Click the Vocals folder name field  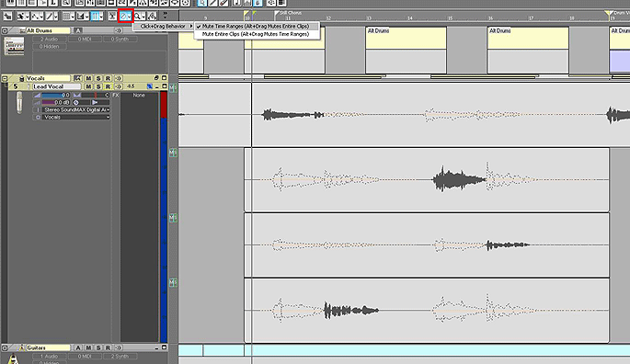coord(48,78)
